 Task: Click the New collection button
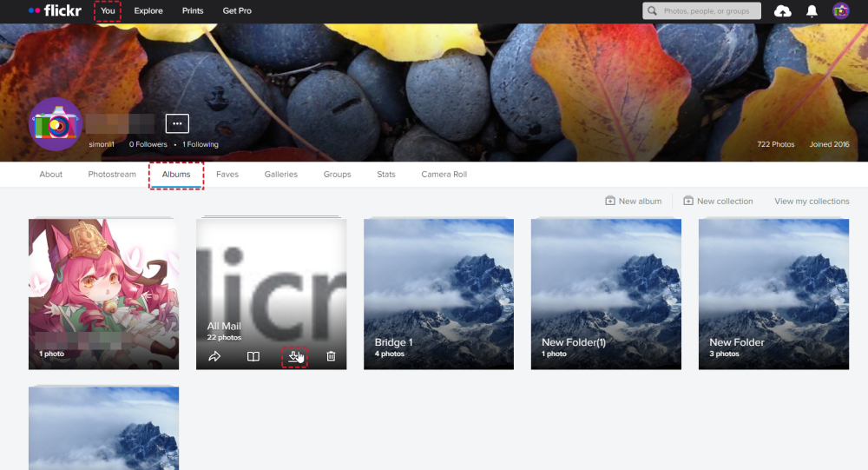point(718,201)
